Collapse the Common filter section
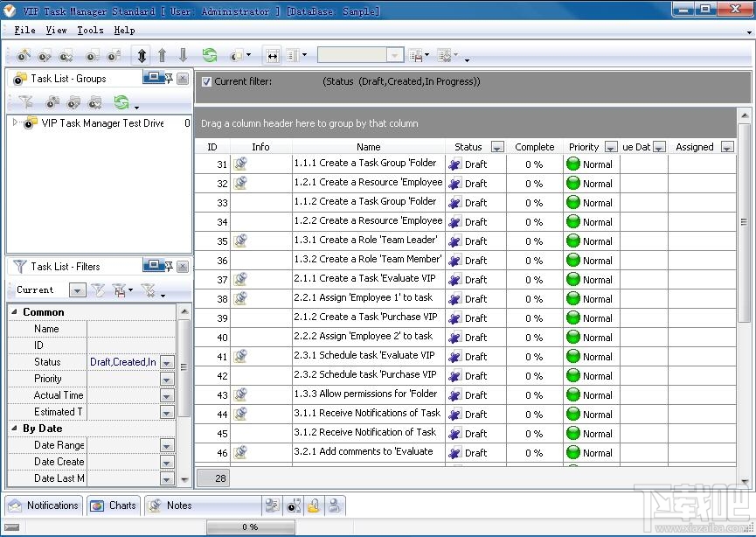756x537 pixels. (x=15, y=311)
